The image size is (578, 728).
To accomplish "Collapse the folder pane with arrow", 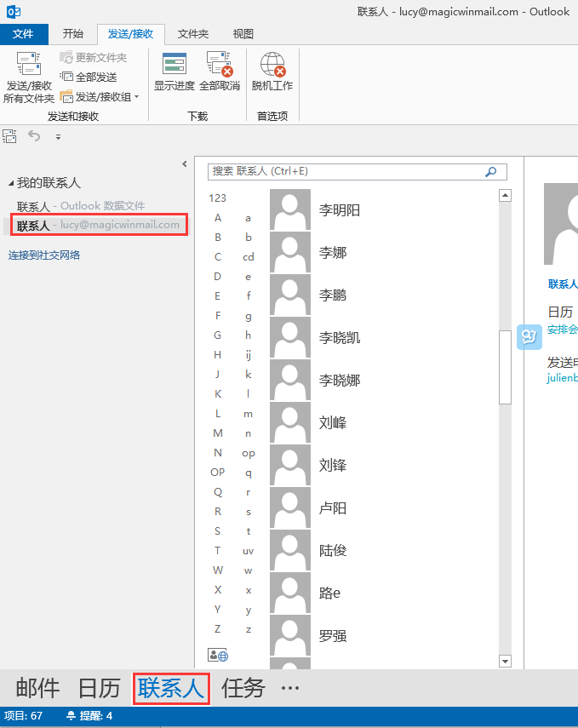I will (185, 163).
